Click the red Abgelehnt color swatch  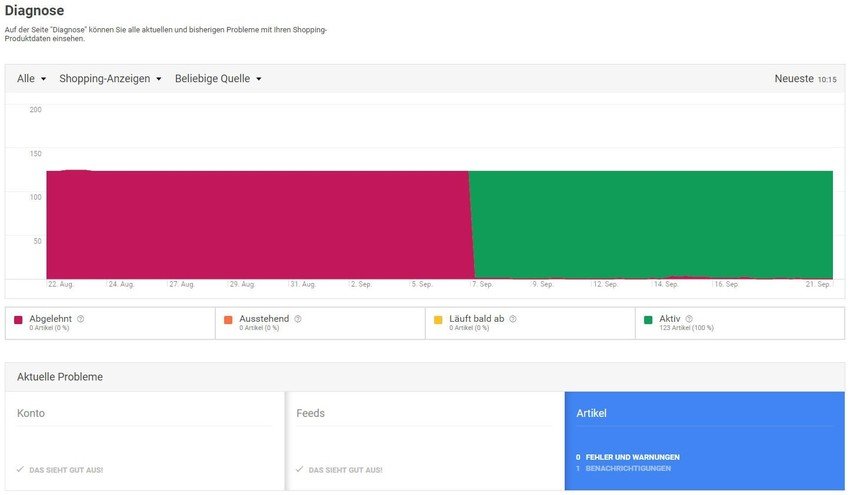(18, 320)
